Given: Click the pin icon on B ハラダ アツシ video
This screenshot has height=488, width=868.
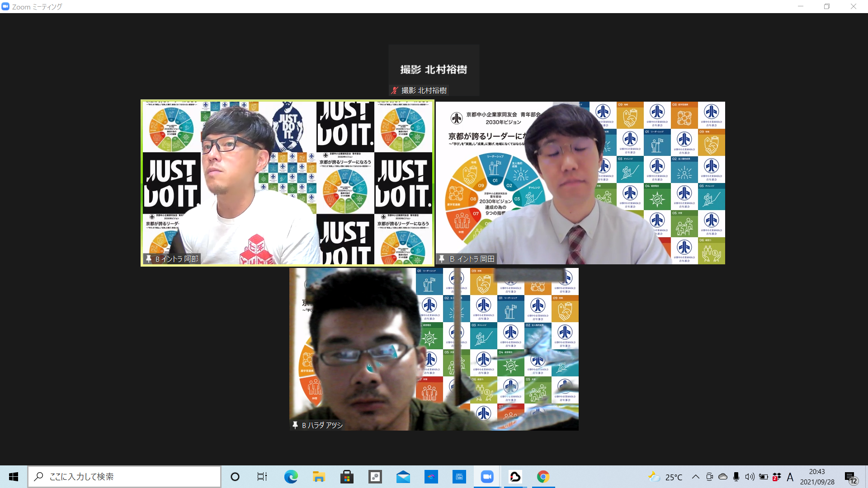Looking at the screenshot, I should pos(295,425).
